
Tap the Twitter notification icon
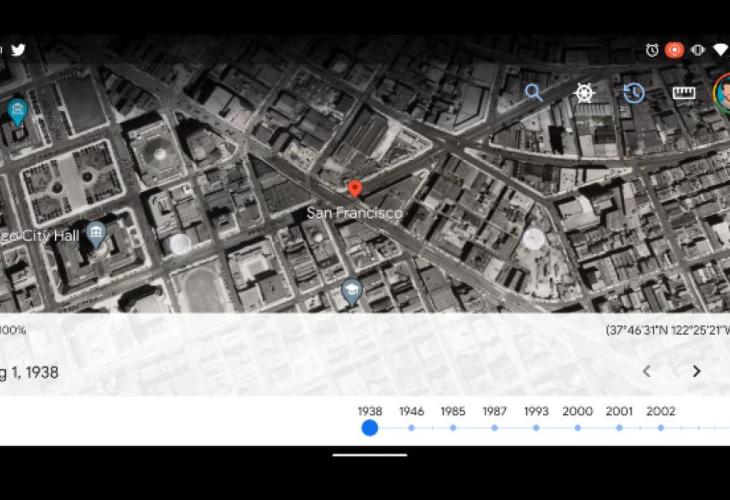18,50
